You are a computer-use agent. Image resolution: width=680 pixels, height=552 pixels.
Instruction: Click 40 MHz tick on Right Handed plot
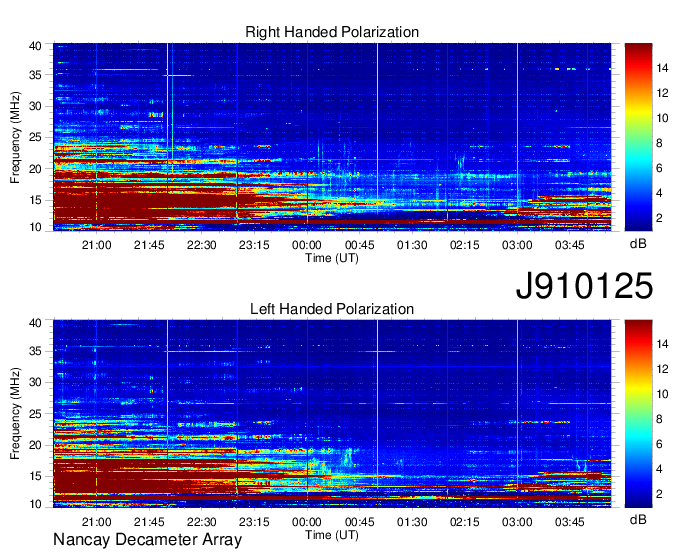pos(36,46)
